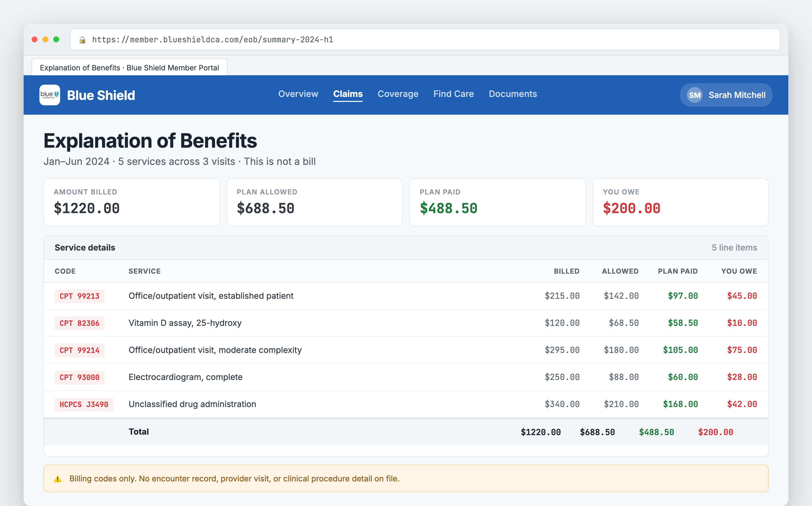812x506 pixels.
Task: Select the Plan Paid $488.50 card
Action: point(497,202)
